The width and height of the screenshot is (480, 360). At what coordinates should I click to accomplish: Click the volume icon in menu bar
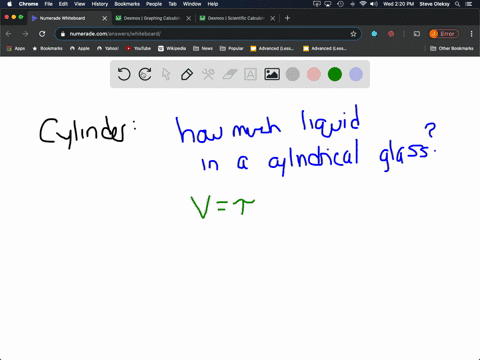click(x=374, y=4)
